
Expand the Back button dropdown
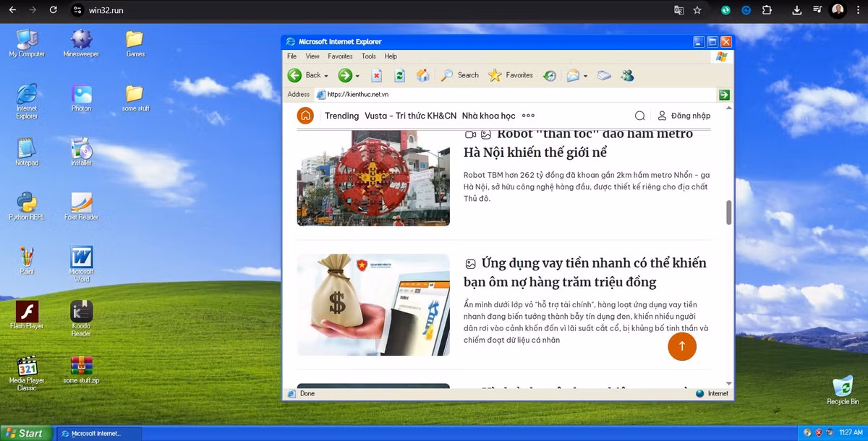coord(327,75)
